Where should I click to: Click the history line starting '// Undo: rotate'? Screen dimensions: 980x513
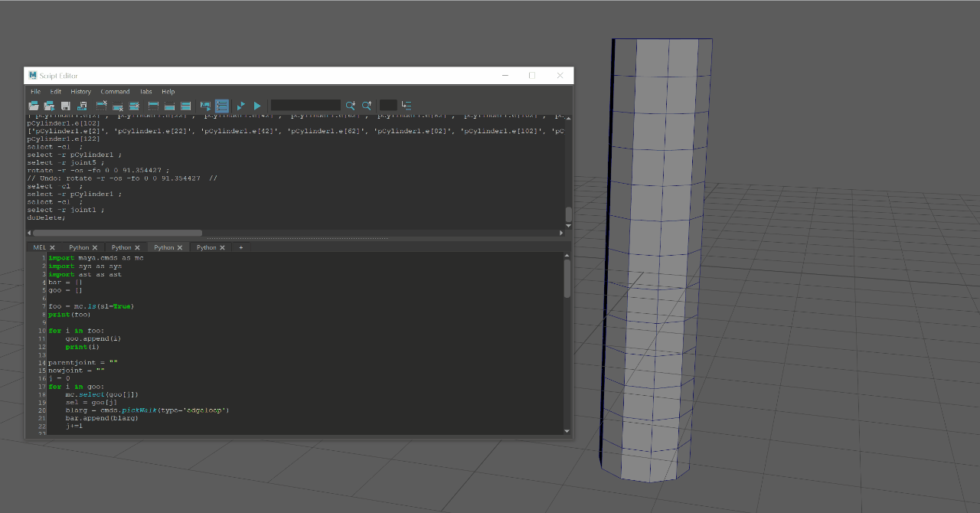[122, 178]
